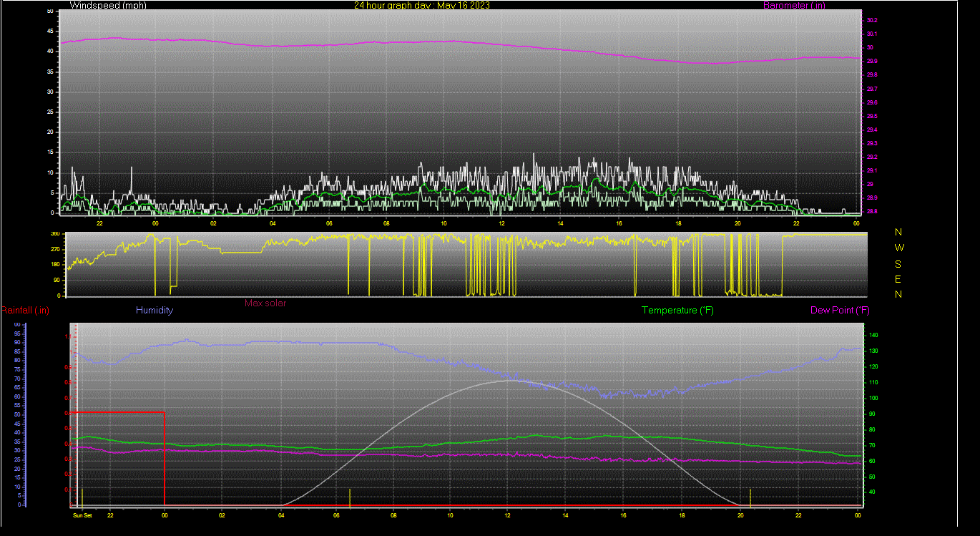The width and height of the screenshot is (980, 536).
Task: Select the Dew Point (°F) legend label
Action: click(x=840, y=311)
